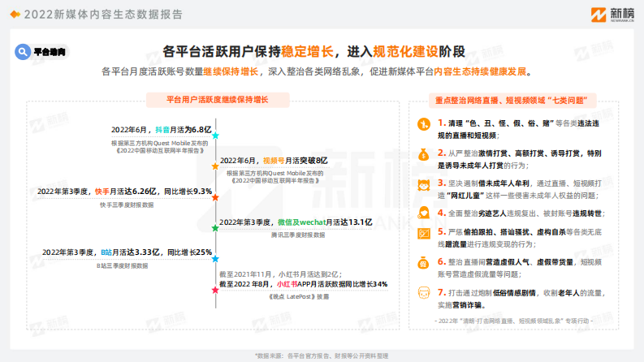644x362 pixels.
Task: Select the cyan star for 抖音
Action: tap(215, 136)
